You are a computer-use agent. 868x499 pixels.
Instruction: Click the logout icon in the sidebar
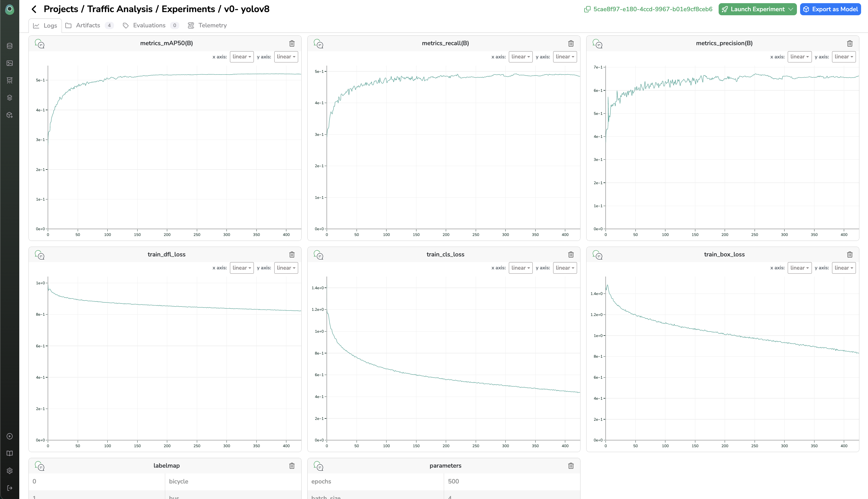point(9,488)
